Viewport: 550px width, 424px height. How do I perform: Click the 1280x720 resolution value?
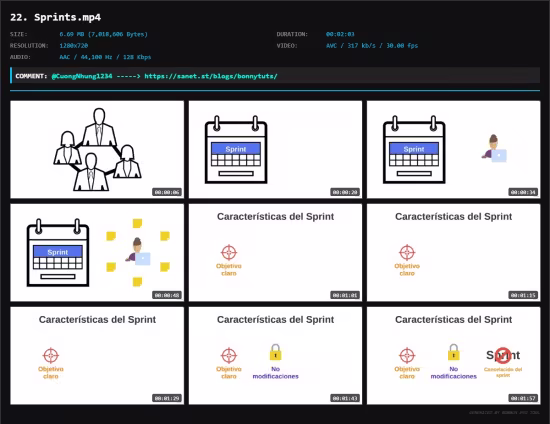click(74, 46)
